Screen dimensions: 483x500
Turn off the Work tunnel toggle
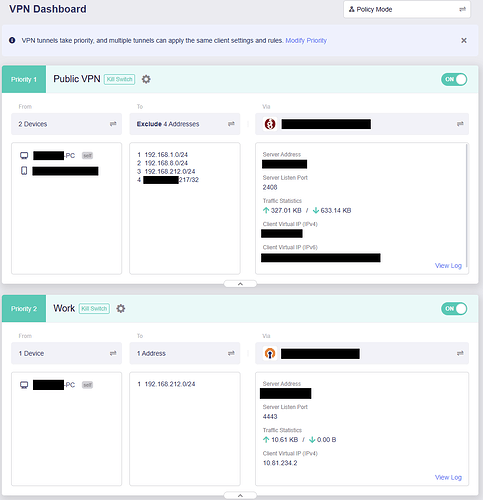tap(454, 309)
